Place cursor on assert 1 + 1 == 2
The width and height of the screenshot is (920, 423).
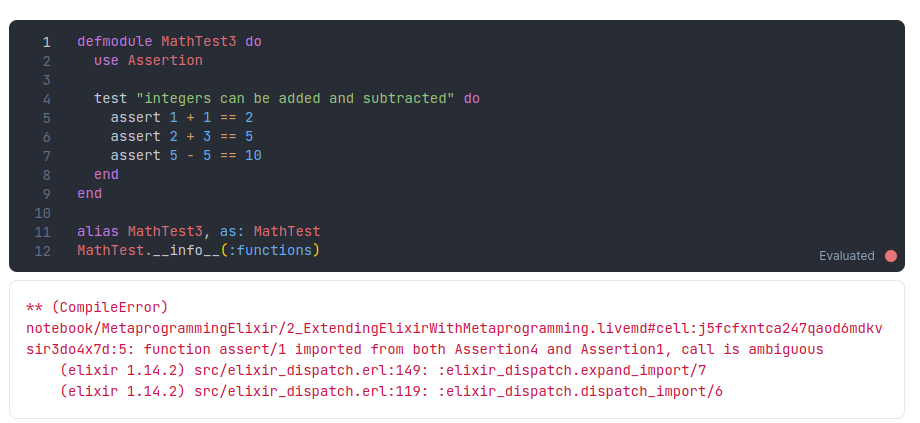[182, 117]
